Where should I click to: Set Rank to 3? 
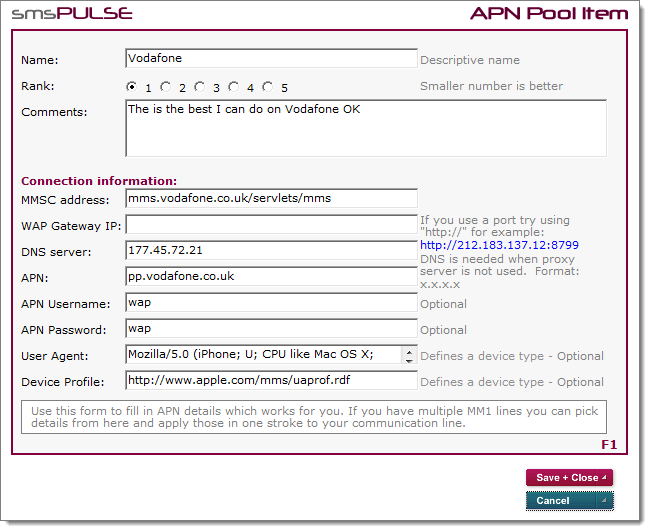(200, 86)
